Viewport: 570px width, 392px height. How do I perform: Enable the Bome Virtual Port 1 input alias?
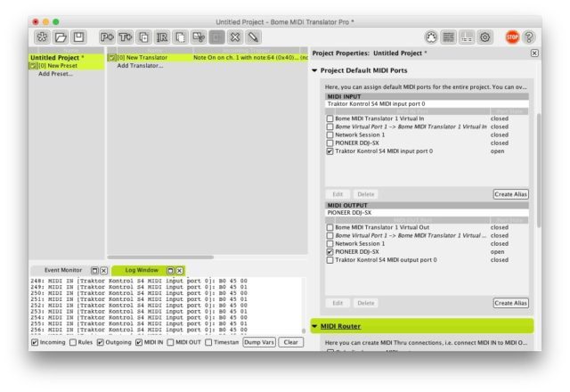click(330, 127)
